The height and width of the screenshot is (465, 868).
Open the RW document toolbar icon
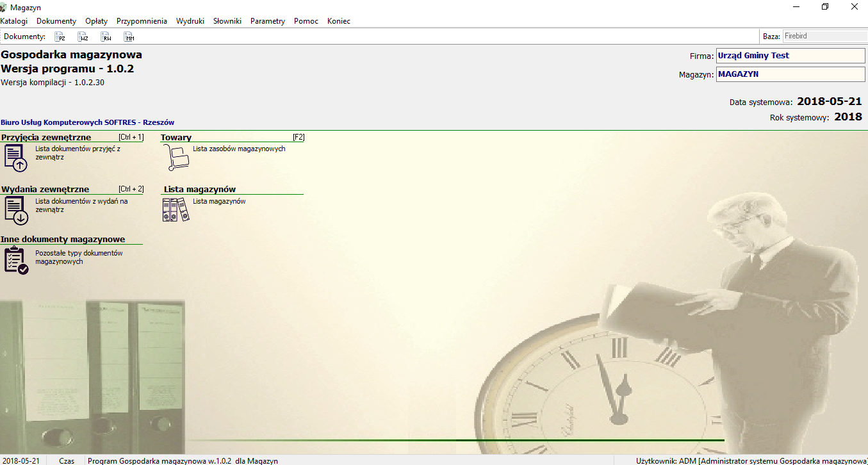pos(106,37)
